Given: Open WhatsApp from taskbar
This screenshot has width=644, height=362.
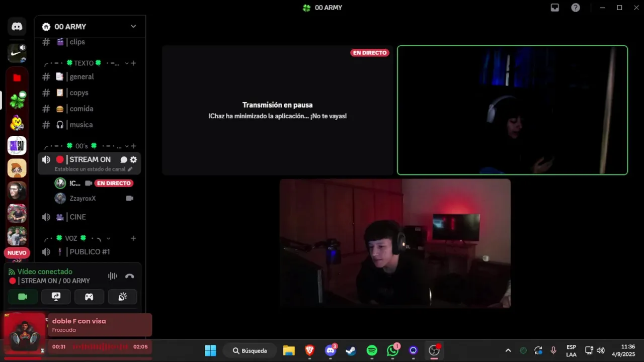Looking at the screenshot, I should 392,350.
